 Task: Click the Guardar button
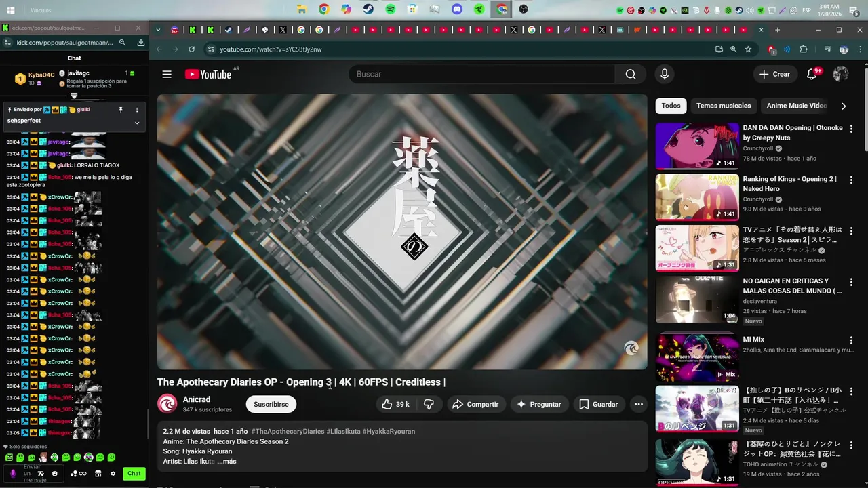point(598,404)
